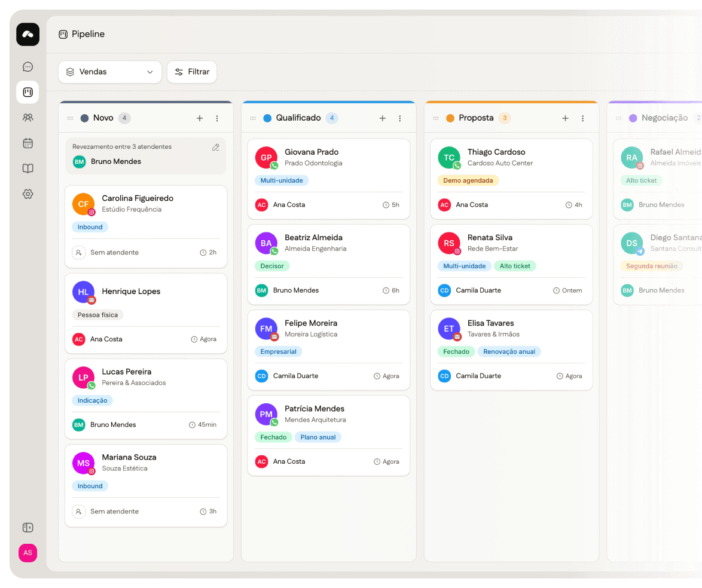
Task: Open the settings gear icon in sidebar
Action: pyautogui.click(x=28, y=194)
